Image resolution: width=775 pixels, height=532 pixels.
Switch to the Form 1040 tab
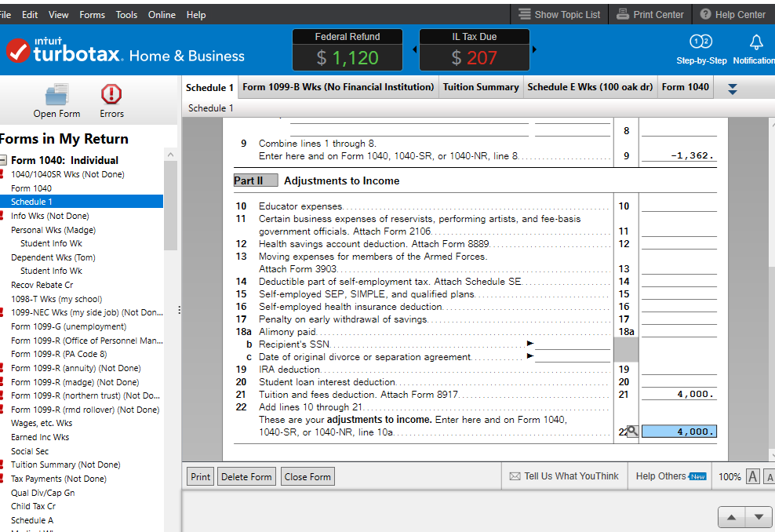pos(685,87)
